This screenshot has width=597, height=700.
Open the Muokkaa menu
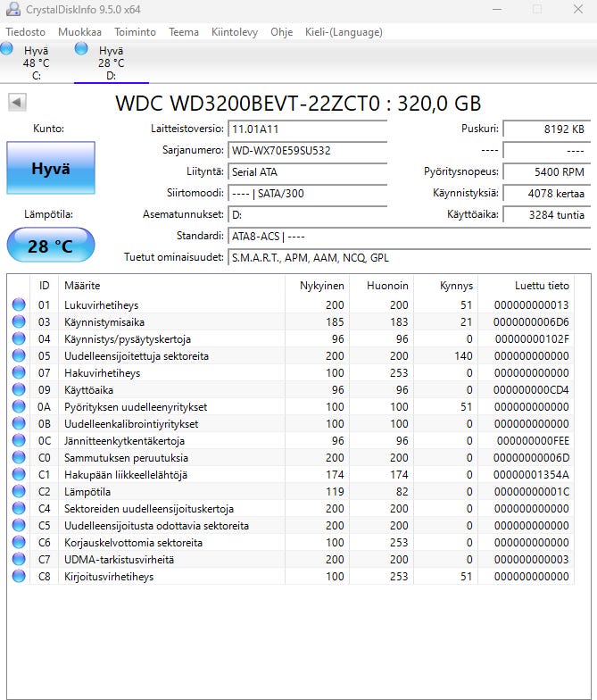click(80, 32)
